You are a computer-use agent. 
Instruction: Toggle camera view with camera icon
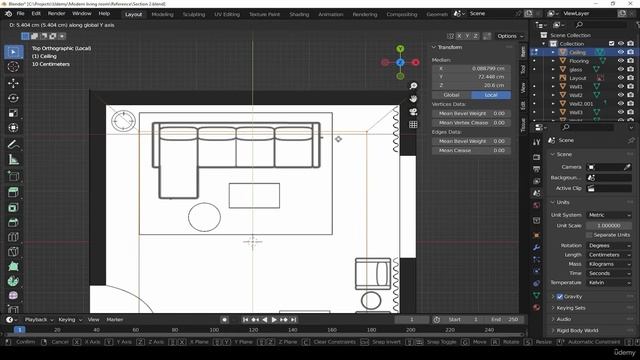pos(413,112)
